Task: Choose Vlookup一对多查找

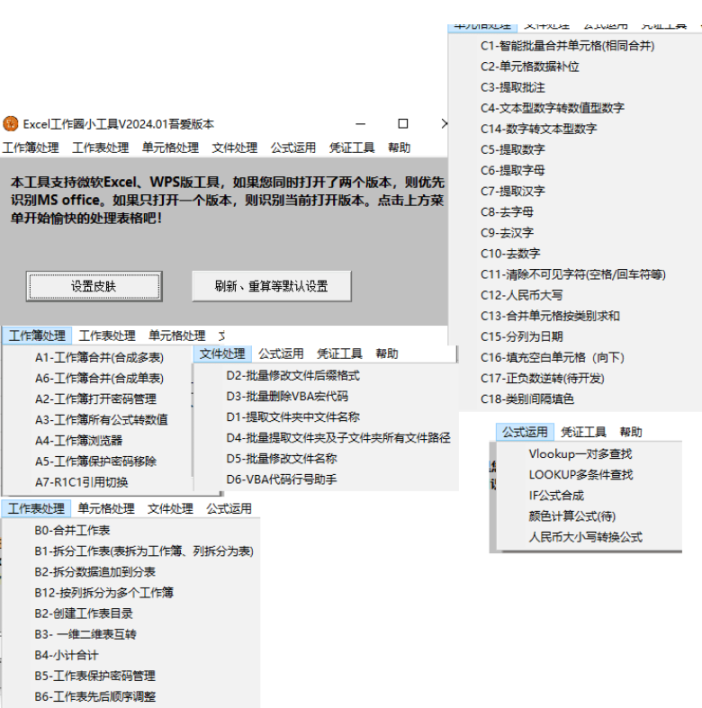Action: click(x=581, y=454)
